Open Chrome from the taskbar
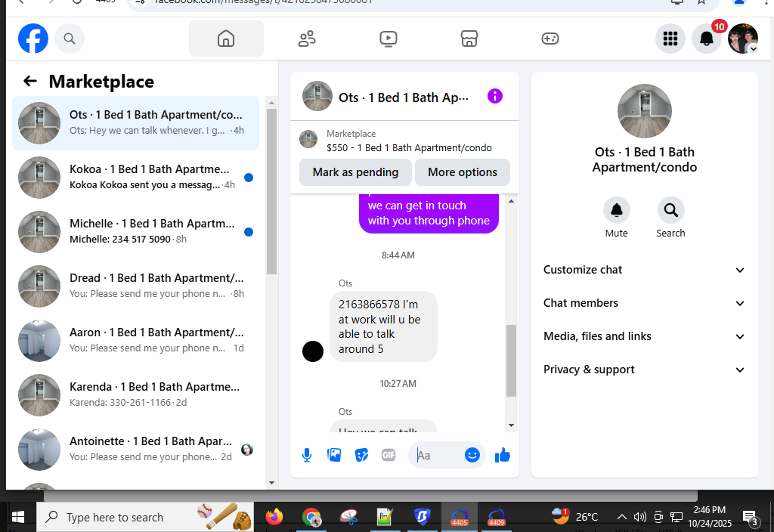Screen dimensions: 774x532 pyautogui.click(x=311, y=517)
